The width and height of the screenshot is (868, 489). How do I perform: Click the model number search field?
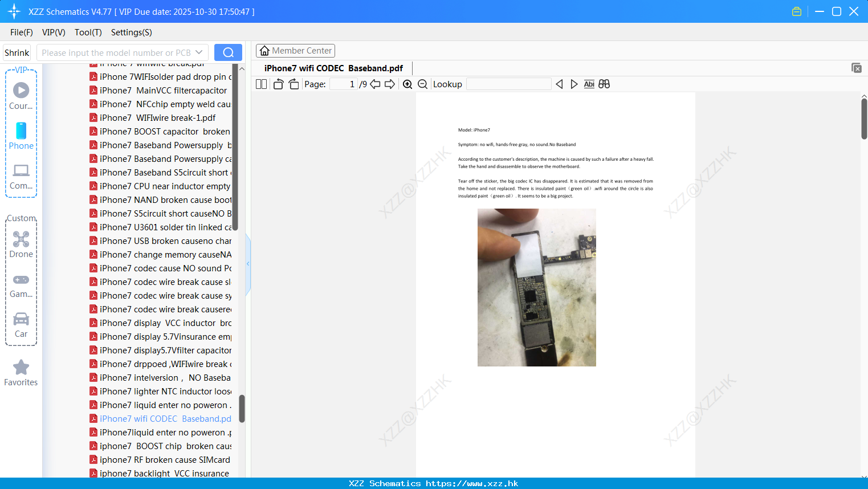point(116,52)
